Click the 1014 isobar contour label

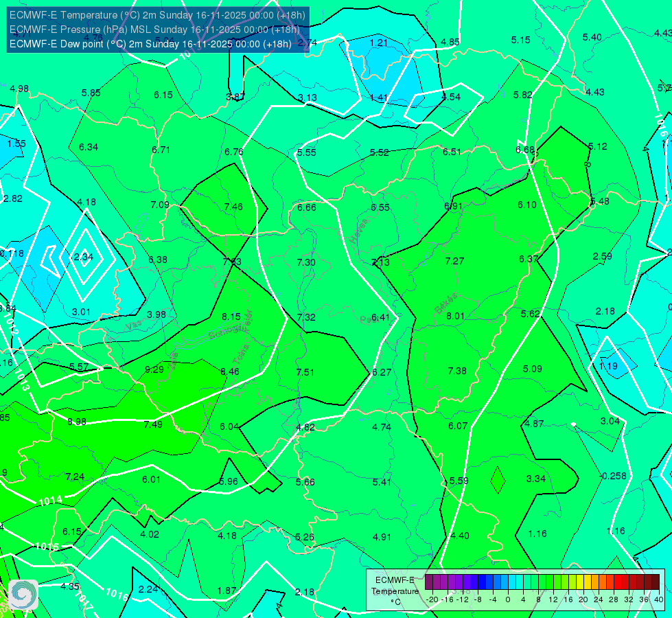pyautogui.click(x=50, y=501)
